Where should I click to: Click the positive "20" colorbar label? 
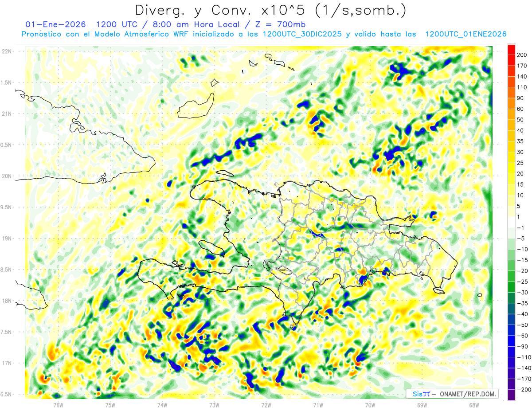(x=521, y=173)
